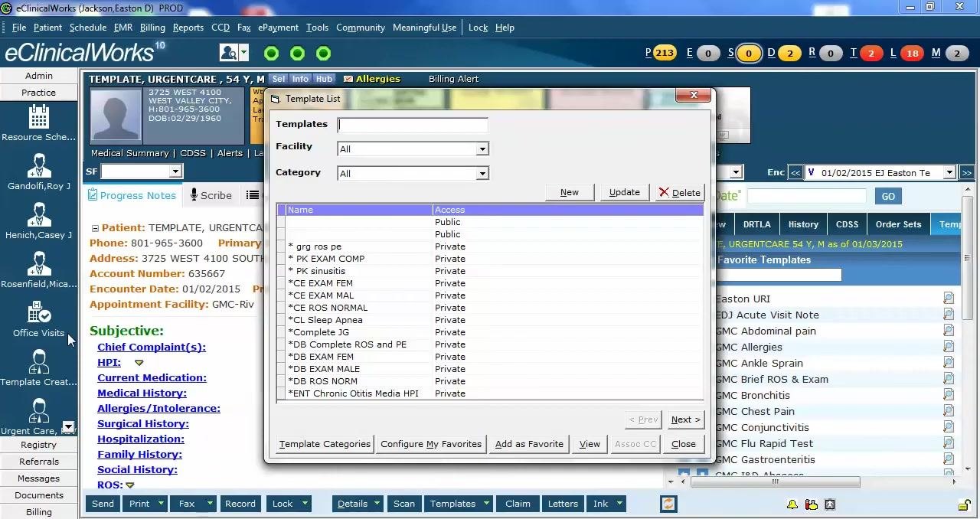Open the Meaningful Use menu
Image resolution: width=980 pixels, height=519 pixels.
pyautogui.click(x=424, y=28)
